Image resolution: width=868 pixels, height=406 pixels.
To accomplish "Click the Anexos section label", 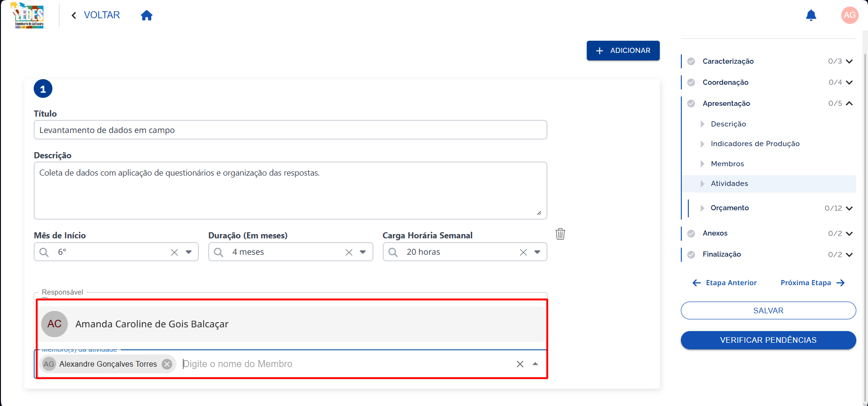I will click(x=715, y=233).
